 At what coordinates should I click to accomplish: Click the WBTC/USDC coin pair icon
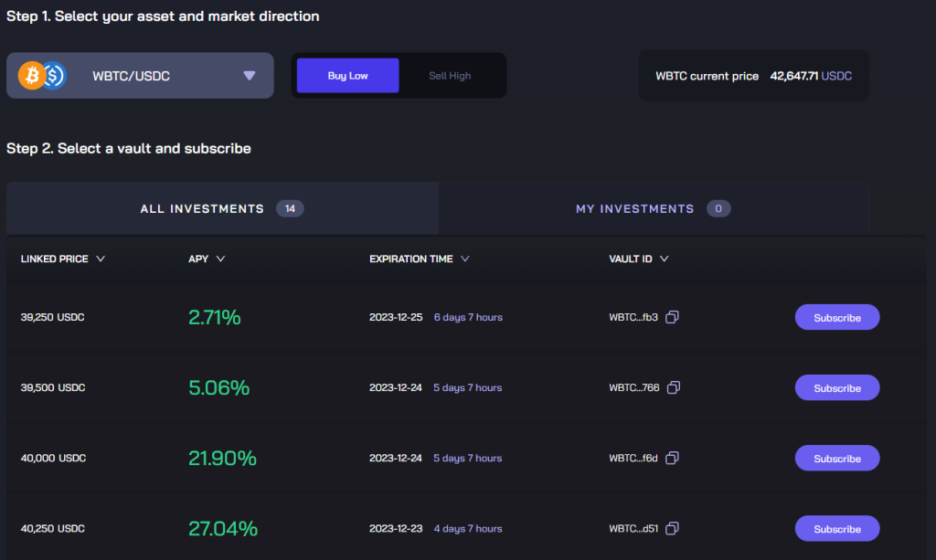43,76
